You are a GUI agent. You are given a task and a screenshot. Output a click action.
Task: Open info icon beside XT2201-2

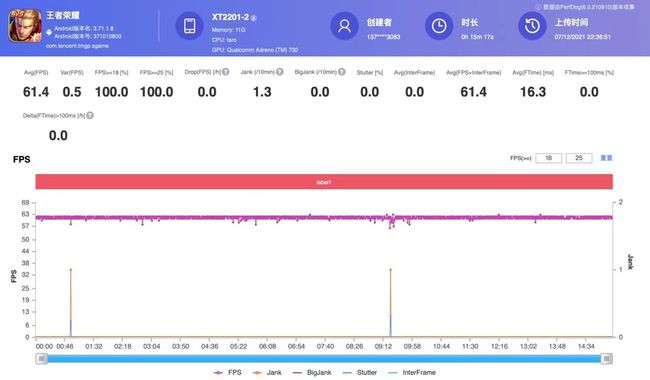254,18
